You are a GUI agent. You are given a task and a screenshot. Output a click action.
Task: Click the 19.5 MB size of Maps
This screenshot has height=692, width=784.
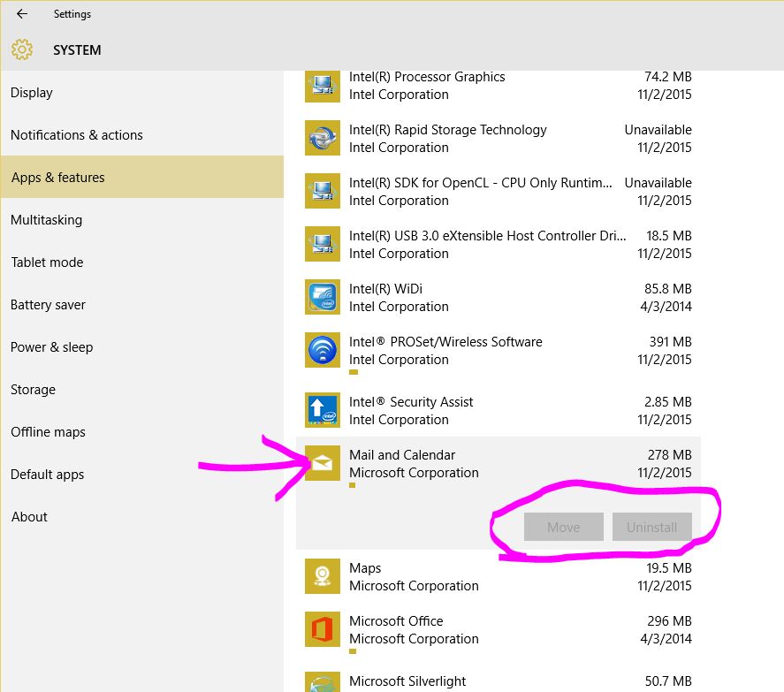669,568
